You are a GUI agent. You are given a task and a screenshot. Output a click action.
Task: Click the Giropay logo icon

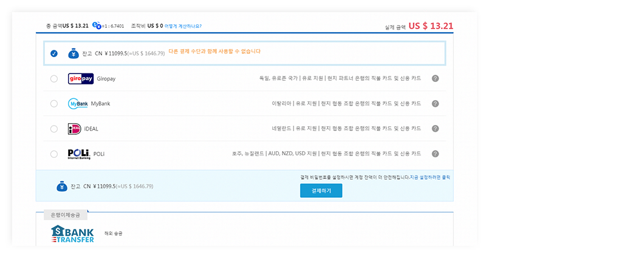click(80, 78)
